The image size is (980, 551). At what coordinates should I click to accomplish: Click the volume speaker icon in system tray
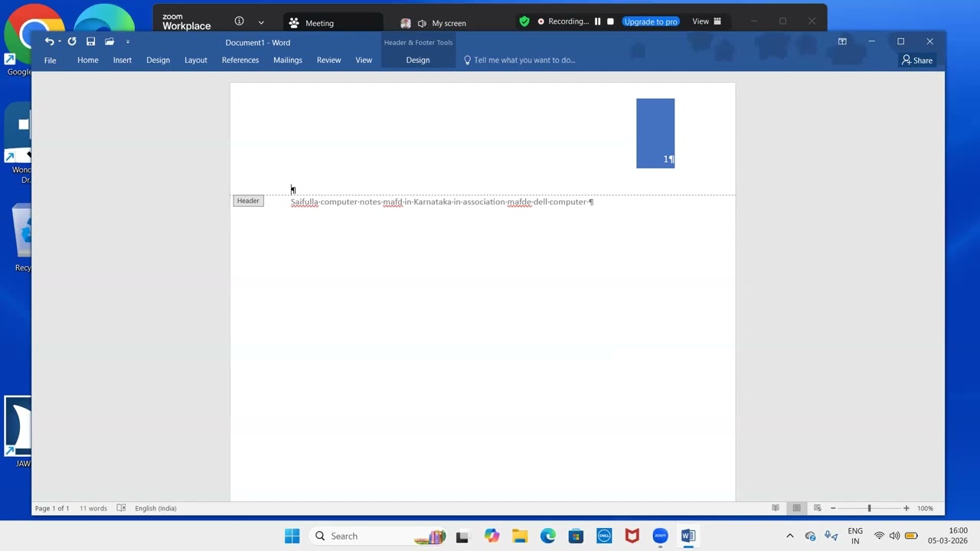point(894,536)
